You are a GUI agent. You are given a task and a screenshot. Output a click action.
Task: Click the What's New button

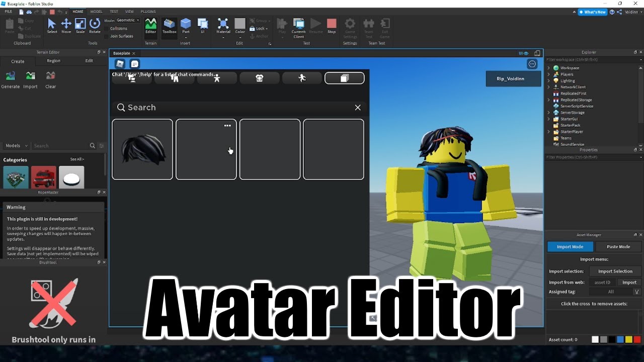592,12
